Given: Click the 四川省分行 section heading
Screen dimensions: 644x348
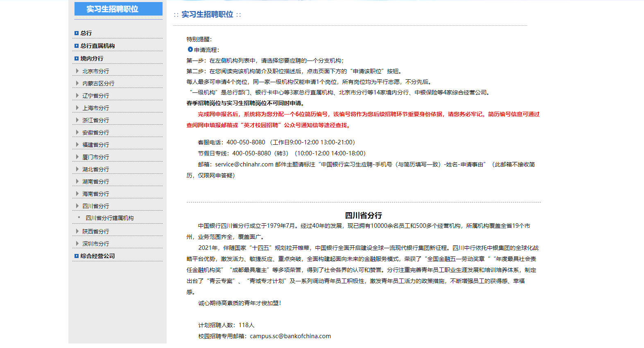Looking at the screenshot, I should [x=364, y=216].
